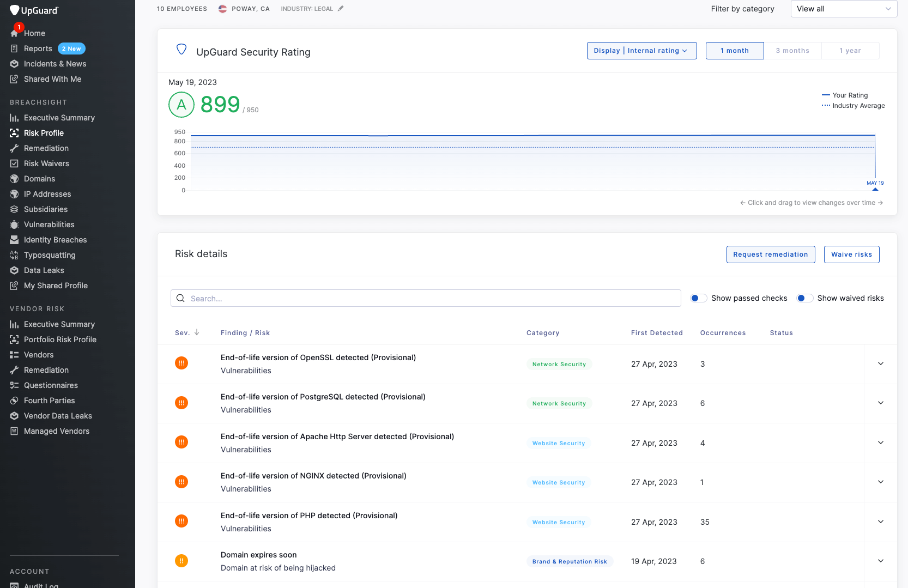The image size is (908, 588).
Task: Select the 1 month time range tab
Action: pos(735,51)
